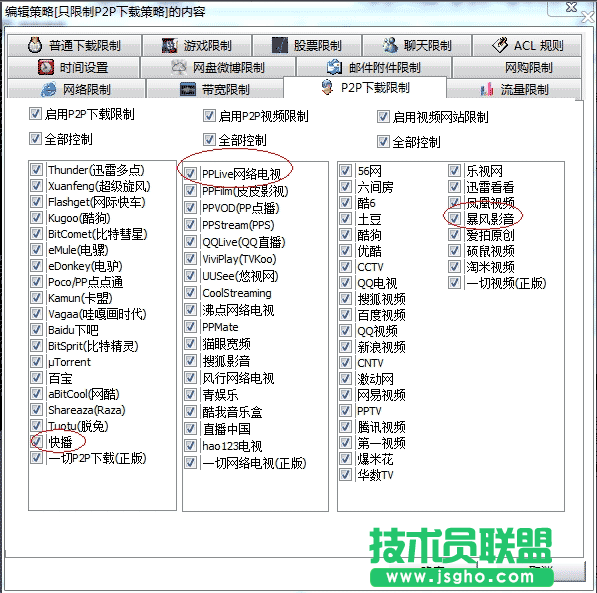Click the game icon on the 游戏限制 tab

(169, 46)
